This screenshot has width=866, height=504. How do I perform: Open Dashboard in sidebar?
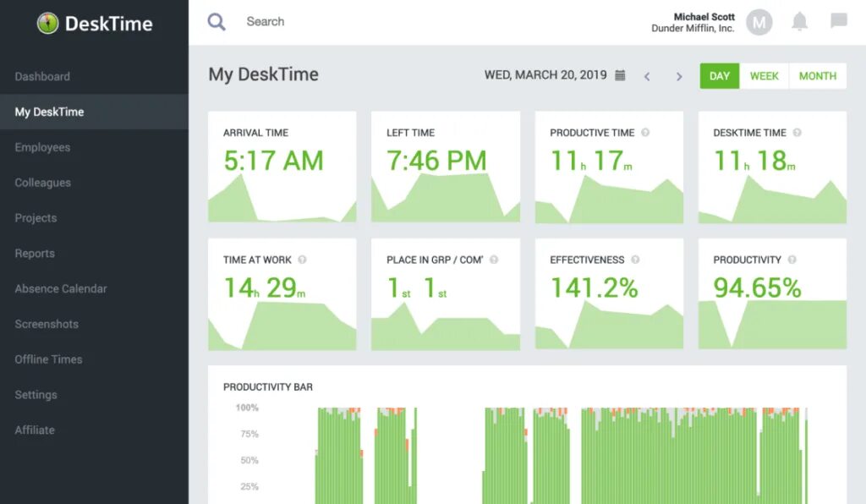tap(42, 77)
